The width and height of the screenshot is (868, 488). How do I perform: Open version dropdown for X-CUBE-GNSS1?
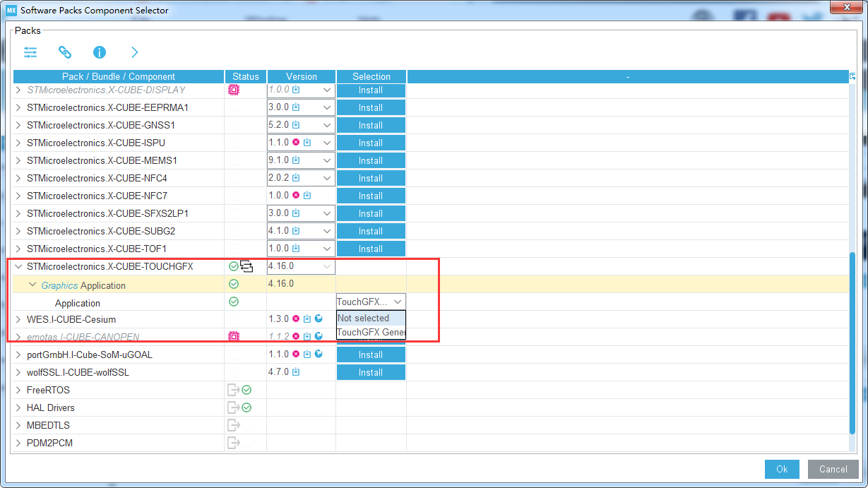click(x=327, y=125)
